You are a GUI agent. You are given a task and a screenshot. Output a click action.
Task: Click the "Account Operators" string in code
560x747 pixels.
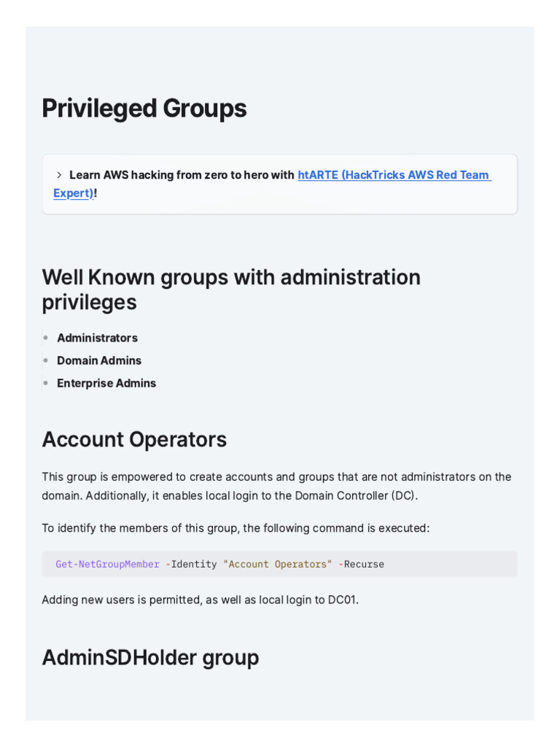[x=277, y=564]
